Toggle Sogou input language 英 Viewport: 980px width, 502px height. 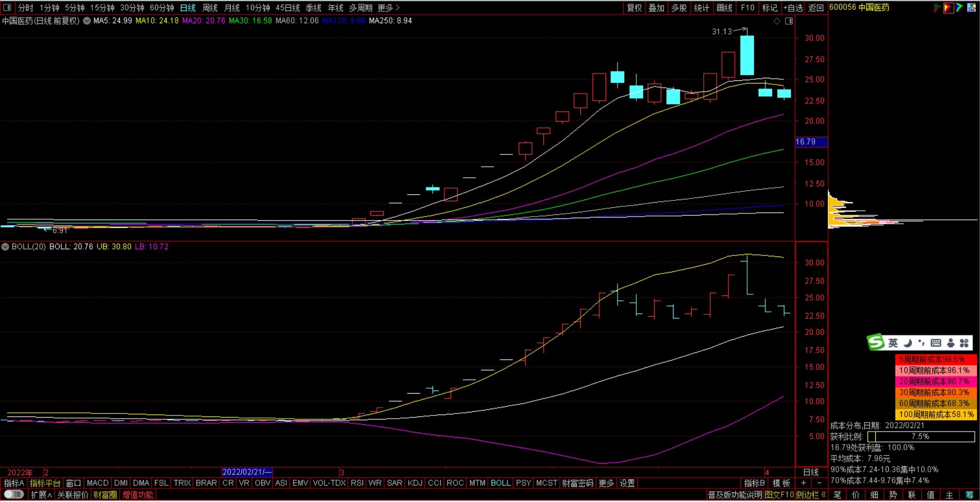(893, 343)
